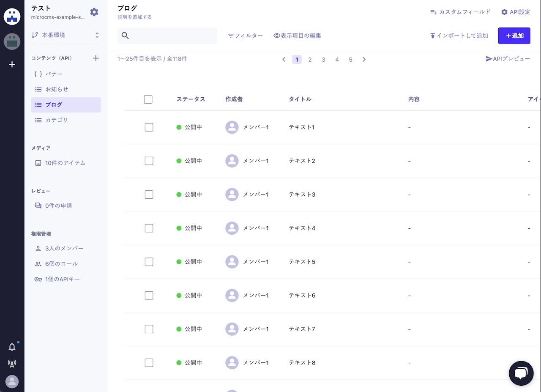Open the user profile avatar at bottom left
Screen dimensions: 541x392
click(x=12, y=381)
